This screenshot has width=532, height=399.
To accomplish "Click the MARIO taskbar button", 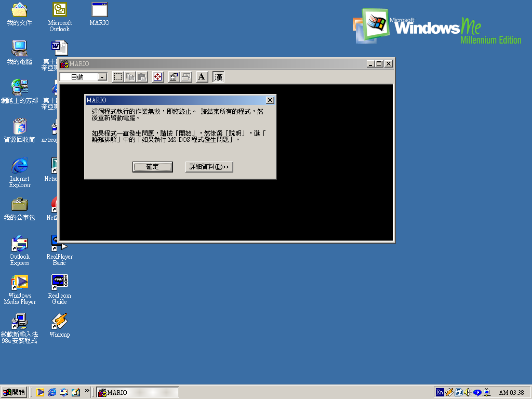I will (x=137, y=393).
